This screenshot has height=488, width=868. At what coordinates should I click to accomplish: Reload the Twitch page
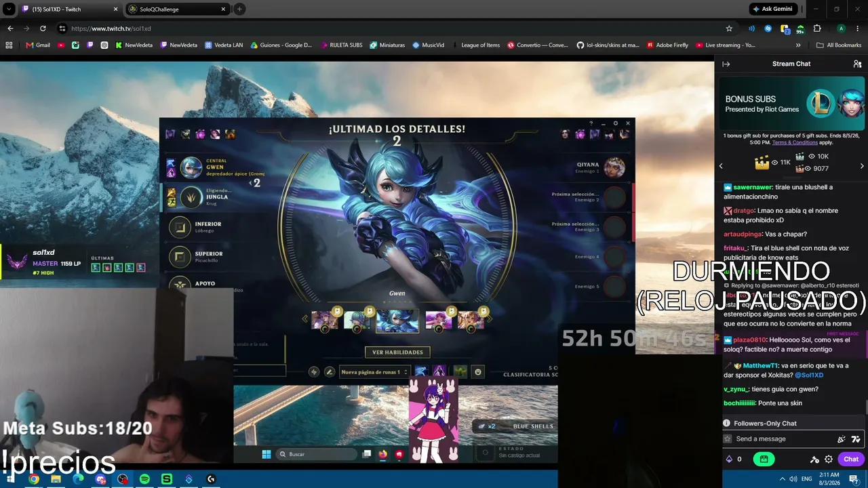click(43, 28)
